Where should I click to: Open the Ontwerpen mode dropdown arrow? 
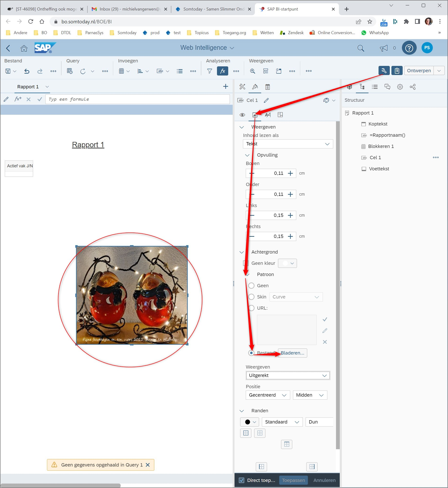439,71
